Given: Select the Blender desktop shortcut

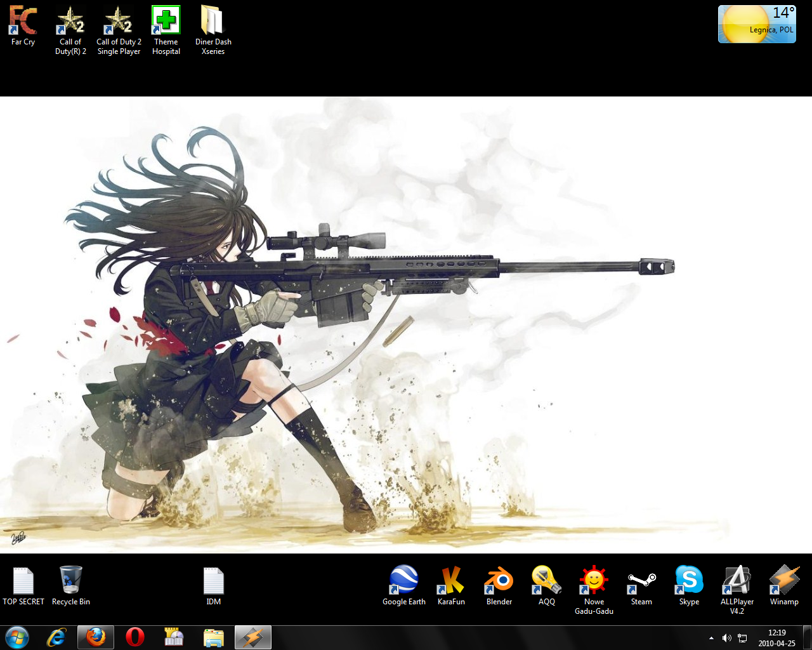Looking at the screenshot, I should (499, 586).
